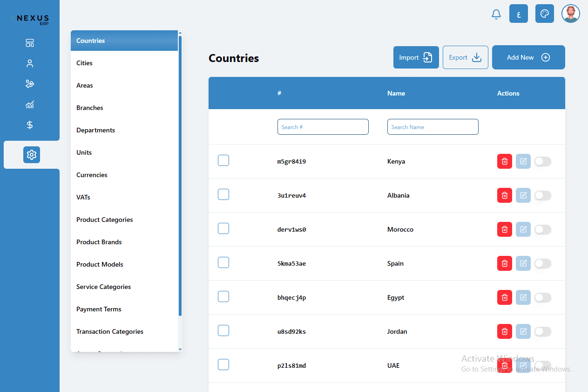Open the dashboard icon in left sidebar
The height and width of the screenshot is (392, 588).
click(x=30, y=43)
